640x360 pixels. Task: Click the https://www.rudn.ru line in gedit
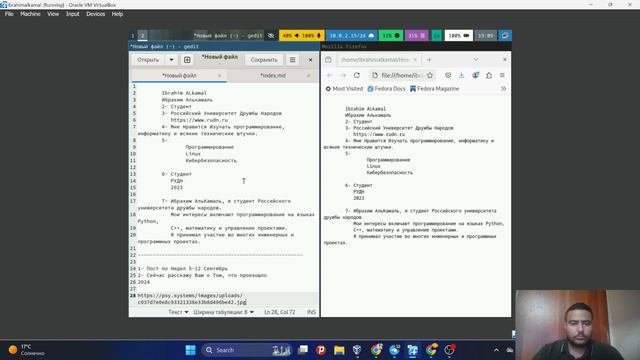pos(199,120)
